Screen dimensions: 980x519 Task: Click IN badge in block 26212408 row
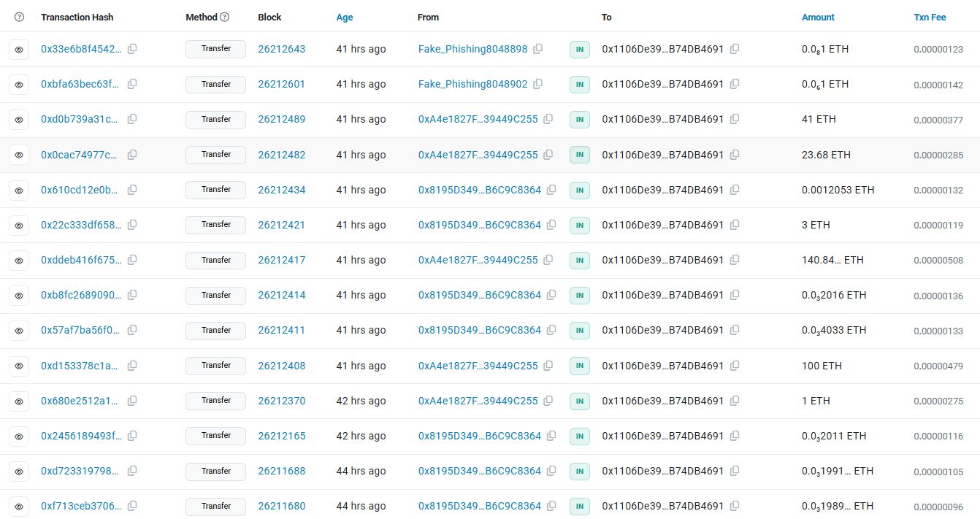point(580,366)
